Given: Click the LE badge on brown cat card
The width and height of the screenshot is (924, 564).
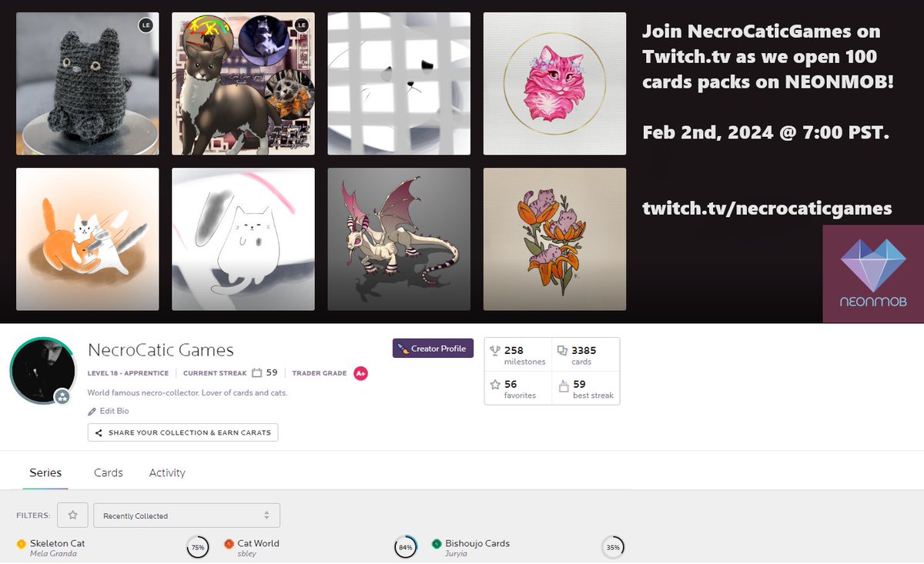Looking at the screenshot, I should pyautogui.click(x=301, y=25).
